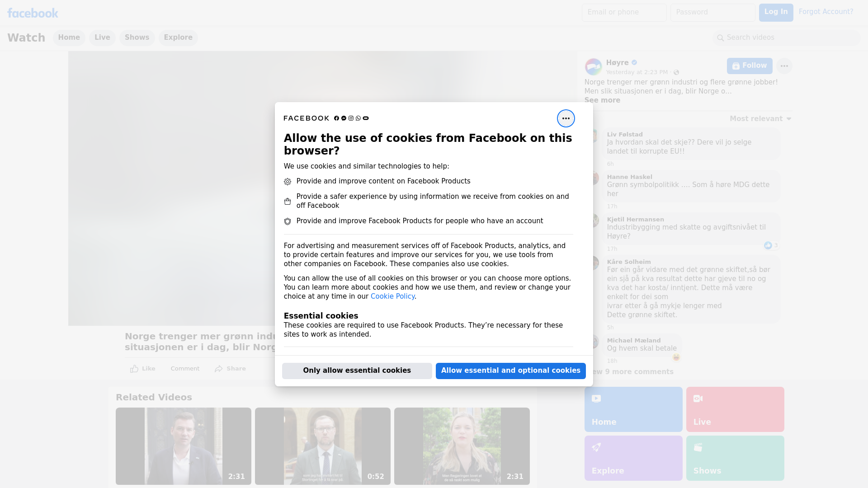The width and height of the screenshot is (868, 488).
Task: Open first related video lasting 2:31
Action: pos(183,446)
